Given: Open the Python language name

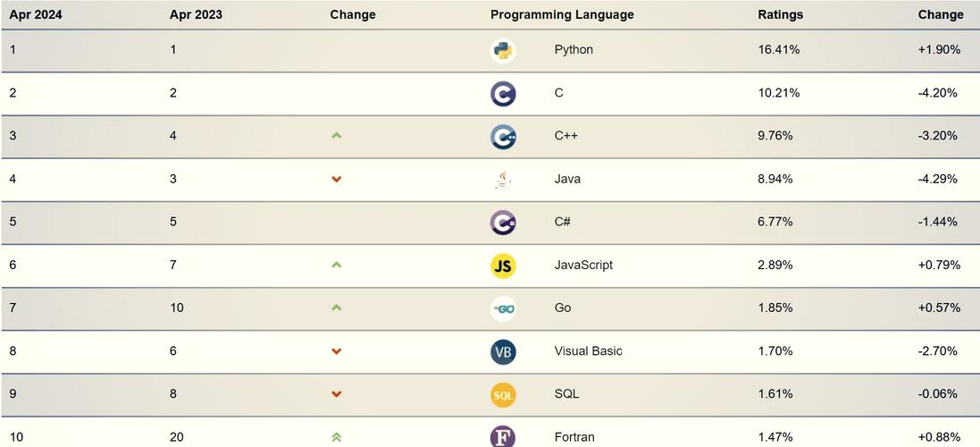Looking at the screenshot, I should tap(574, 49).
